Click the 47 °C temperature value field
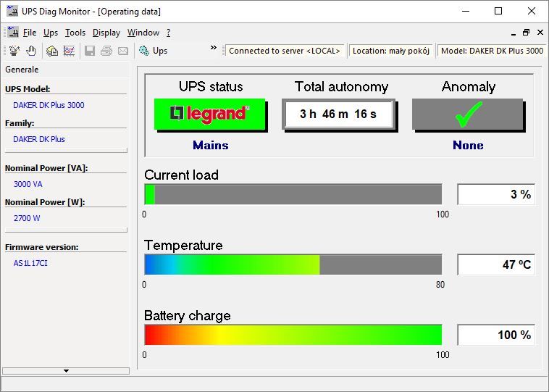549x392 pixels. pyautogui.click(x=496, y=264)
